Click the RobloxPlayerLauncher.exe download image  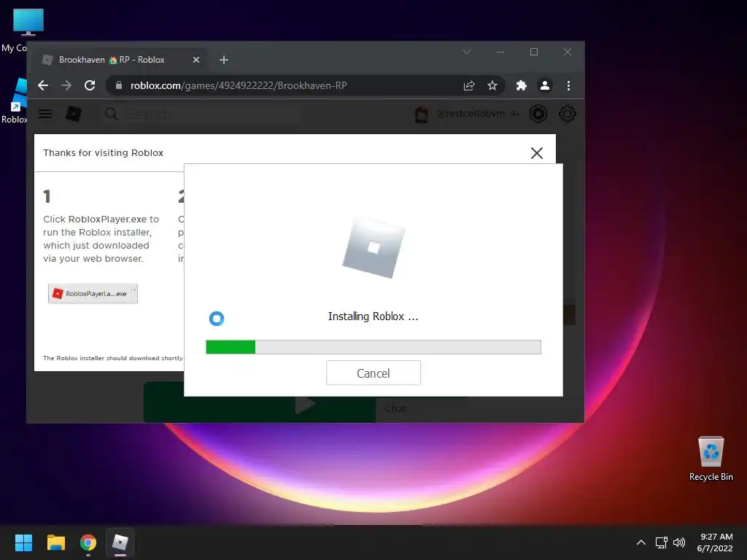click(x=93, y=293)
